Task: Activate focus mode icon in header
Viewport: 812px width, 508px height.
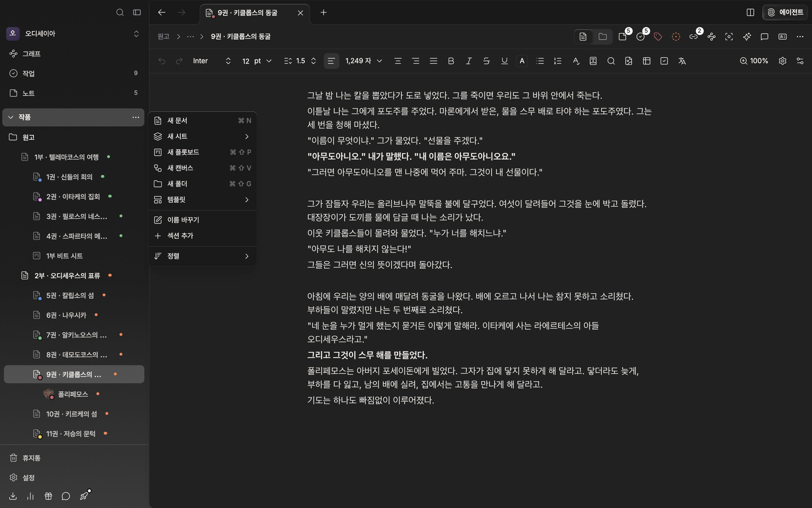Action: coord(729,36)
